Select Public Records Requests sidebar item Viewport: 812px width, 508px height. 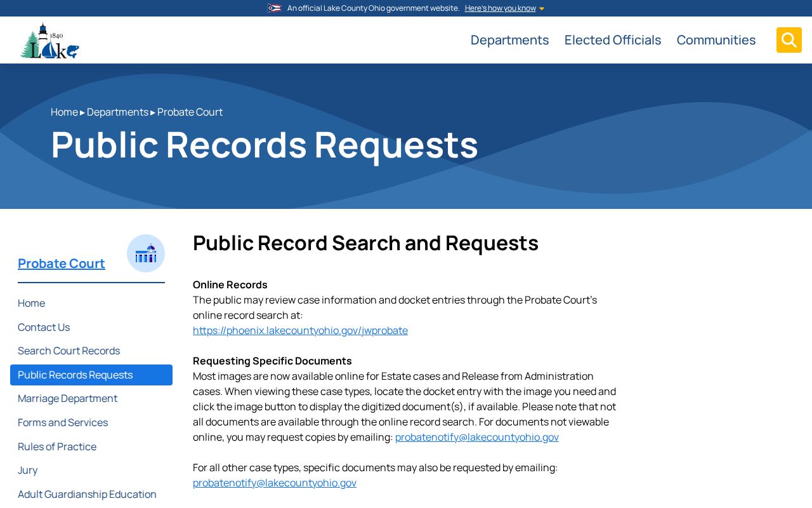pos(91,375)
